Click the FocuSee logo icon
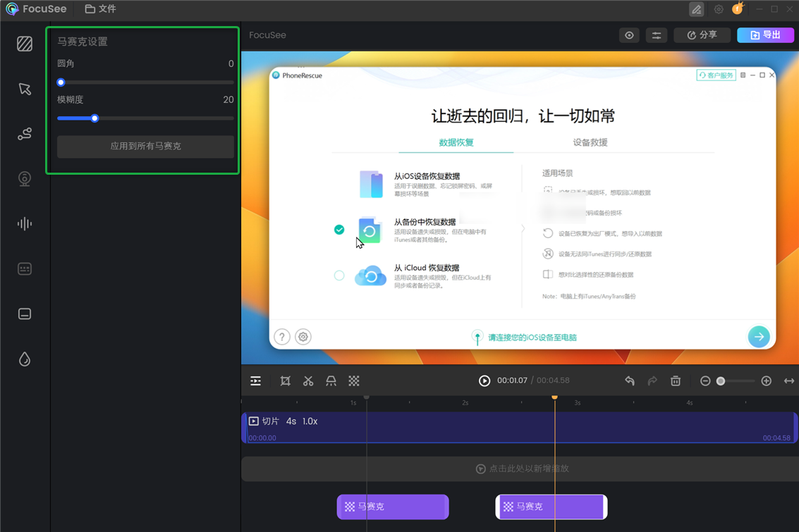The width and height of the screenshot is (799, 532). (12, 8)
